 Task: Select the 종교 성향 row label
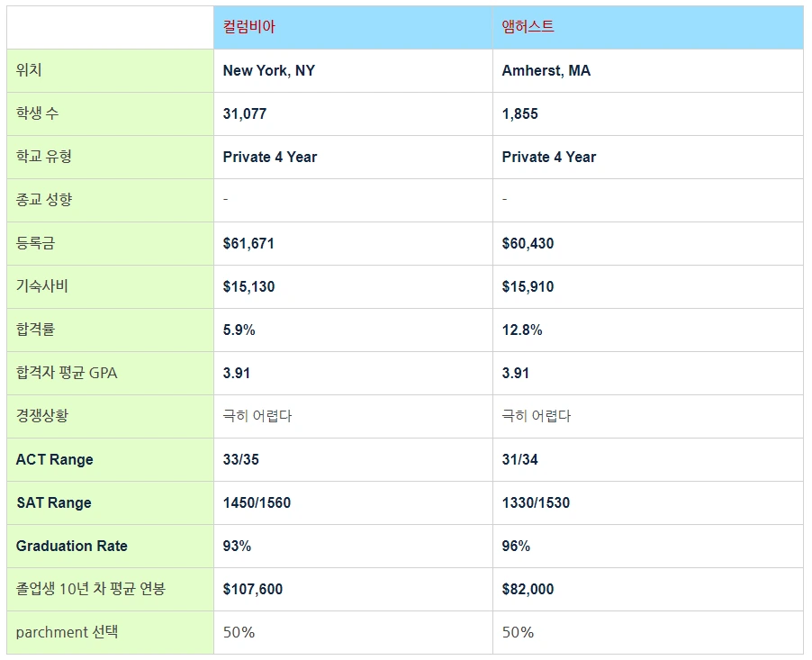click(x=43, y=200)
